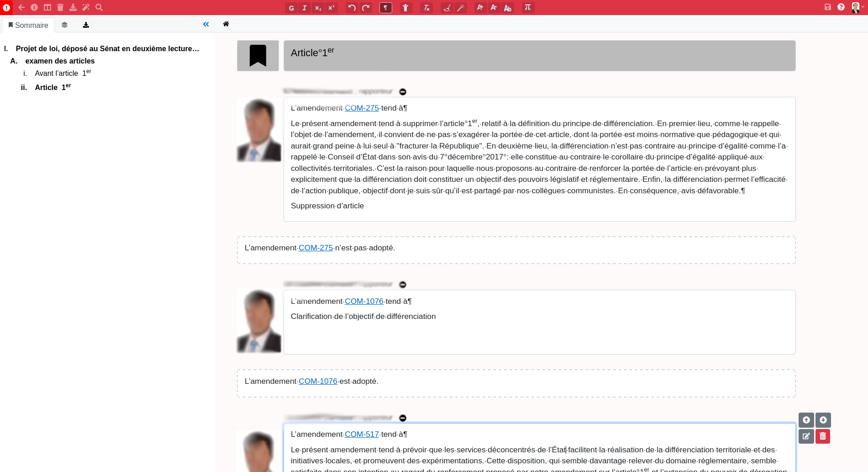Open the info circle icon in the toolbar

[x=34, y=7]
